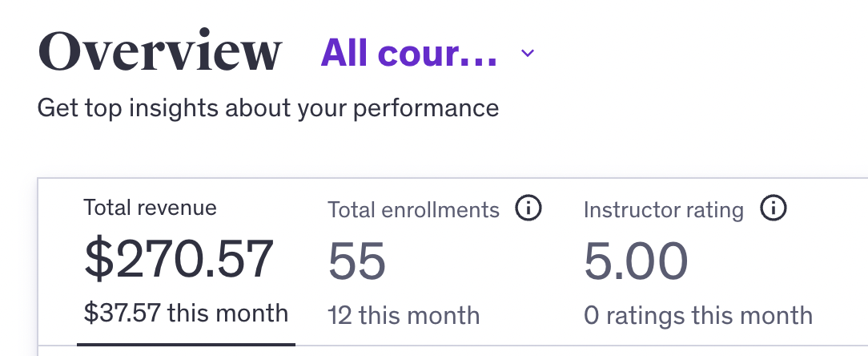Screen dimensions: 868x356
Task: Click the 55 enrollments count
Action: (356, 261)
